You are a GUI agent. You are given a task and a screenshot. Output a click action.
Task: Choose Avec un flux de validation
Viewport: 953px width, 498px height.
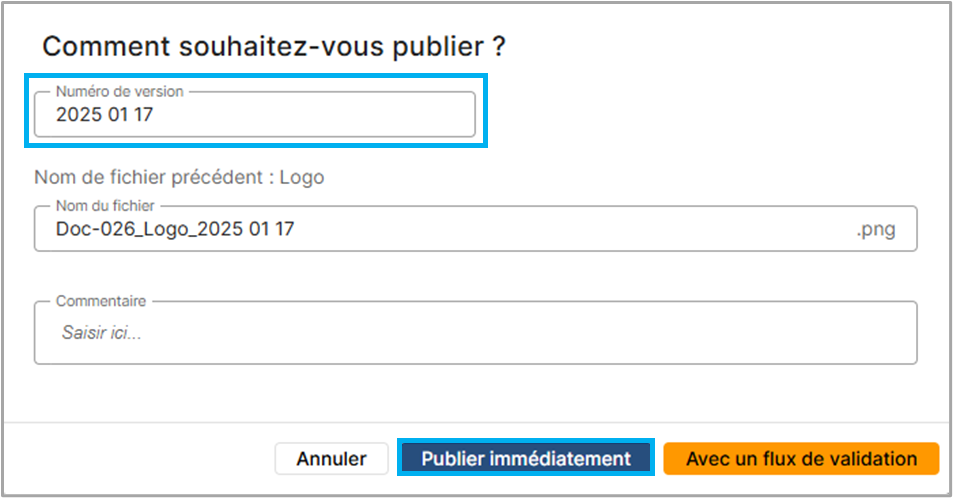(801, 459)
